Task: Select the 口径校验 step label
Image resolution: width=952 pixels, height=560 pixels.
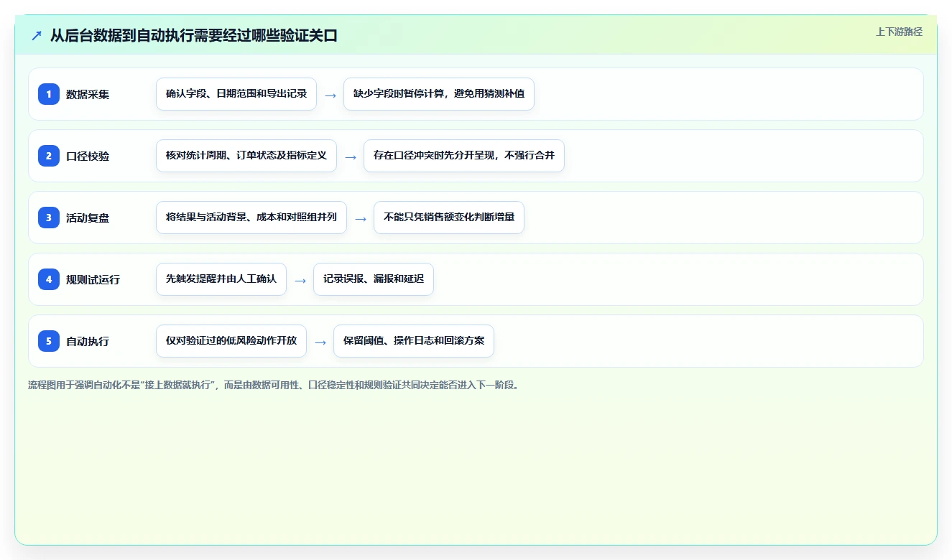Action: (88, 156)
